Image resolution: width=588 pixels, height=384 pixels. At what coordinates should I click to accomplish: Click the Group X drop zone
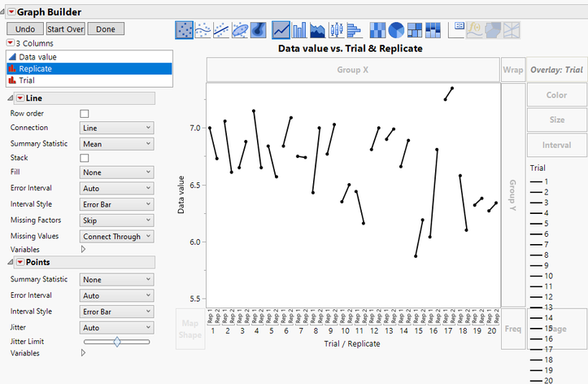pos(352,70)
